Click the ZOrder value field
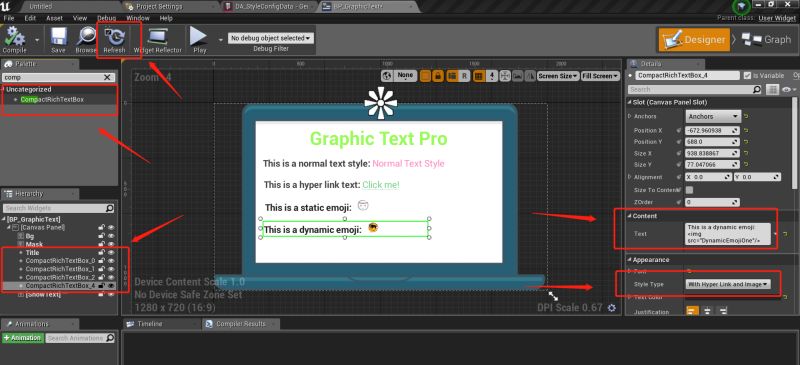This screenshot has width=800, height=365. pos(712,202)
